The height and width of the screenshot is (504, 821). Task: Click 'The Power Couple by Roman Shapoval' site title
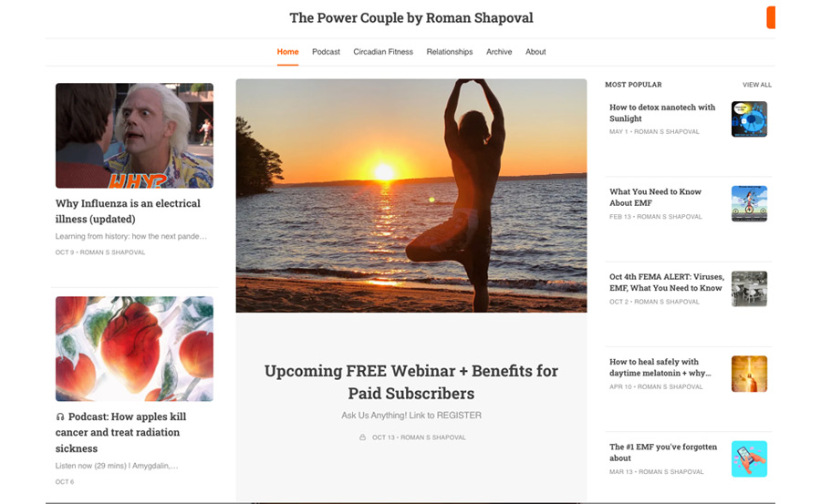coord(411,18)
